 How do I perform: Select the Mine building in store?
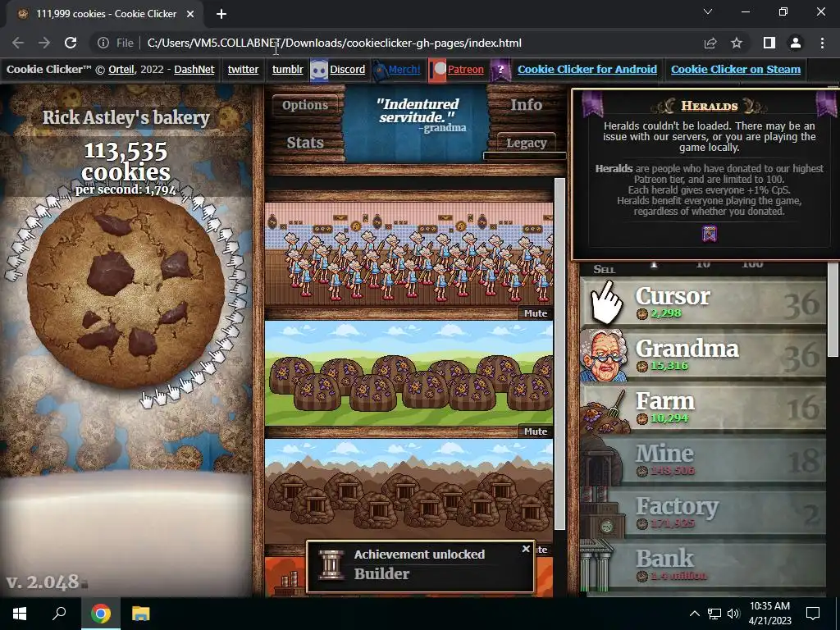click(703, 459)
